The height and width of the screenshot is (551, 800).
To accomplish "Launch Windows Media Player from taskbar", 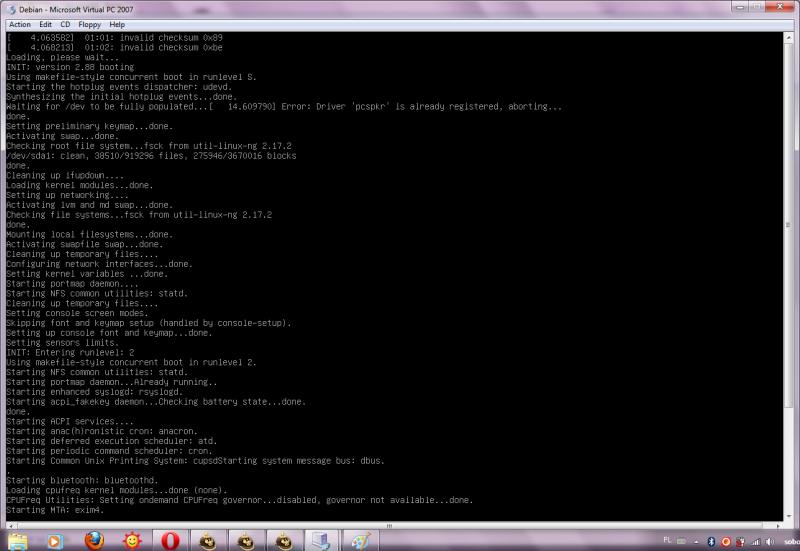I will tap(56, 541).
